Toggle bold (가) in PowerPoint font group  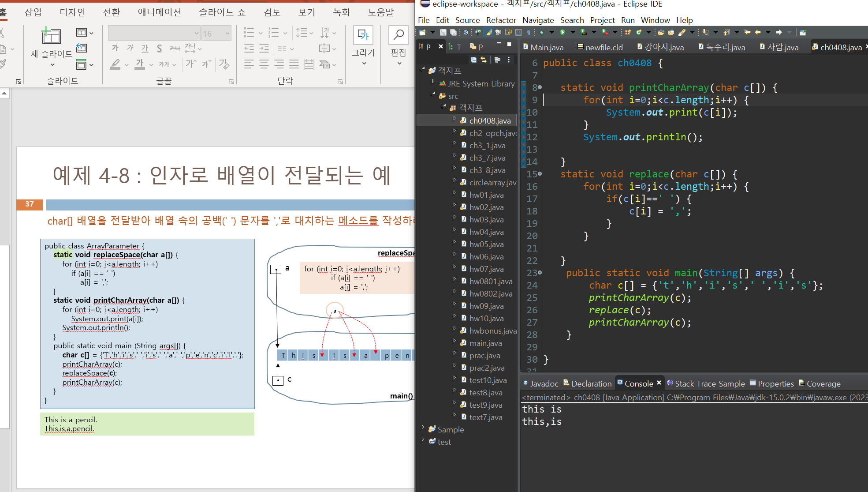point(115,48)
